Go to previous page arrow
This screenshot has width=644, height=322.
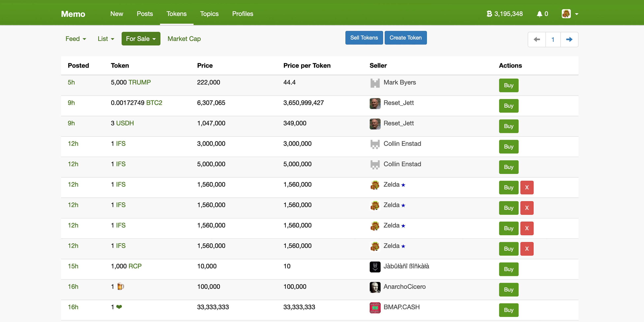[537, 39]
